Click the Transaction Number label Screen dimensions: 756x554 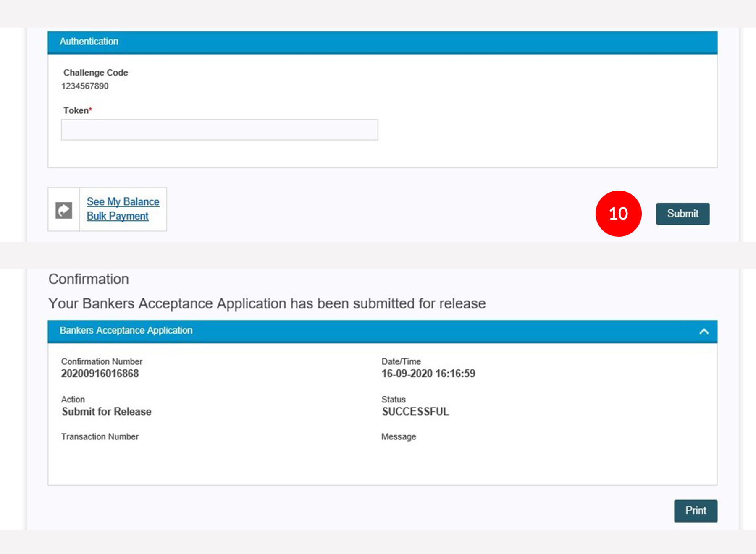pyautogui.click(x=100, y=436)
